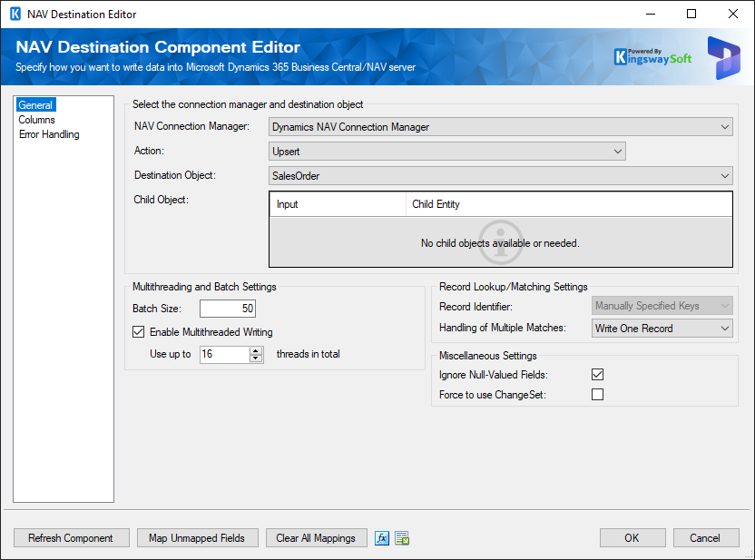Screen dimensions: 755x560
Task: Click 'Handling of Multiple Matches:' label
Action: 502,328
